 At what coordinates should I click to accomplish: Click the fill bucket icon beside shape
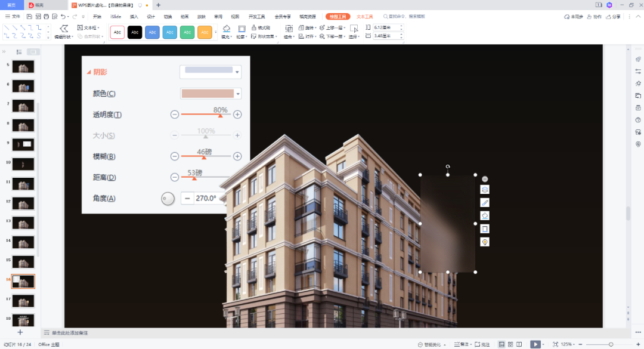485,216
